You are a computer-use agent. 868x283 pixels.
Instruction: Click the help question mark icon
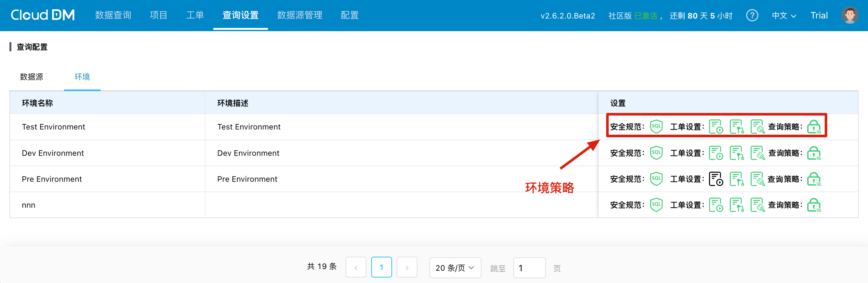click(x=752, y=16)
